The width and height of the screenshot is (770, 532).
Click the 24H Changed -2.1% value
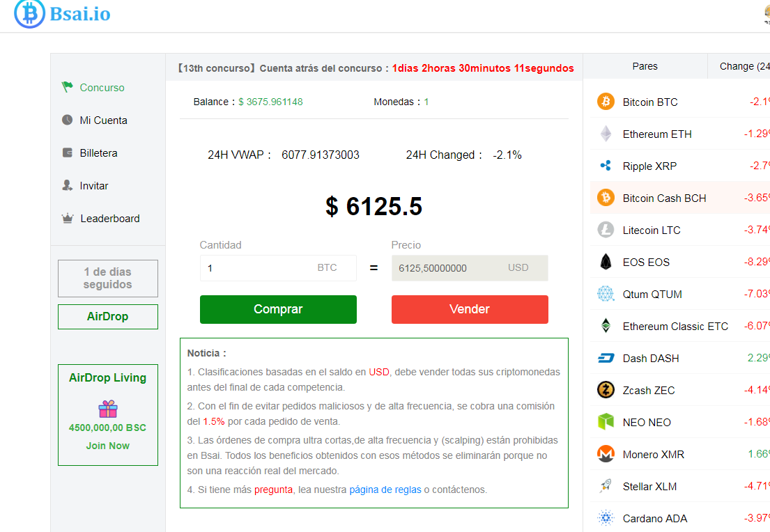[x=507, y=155]
